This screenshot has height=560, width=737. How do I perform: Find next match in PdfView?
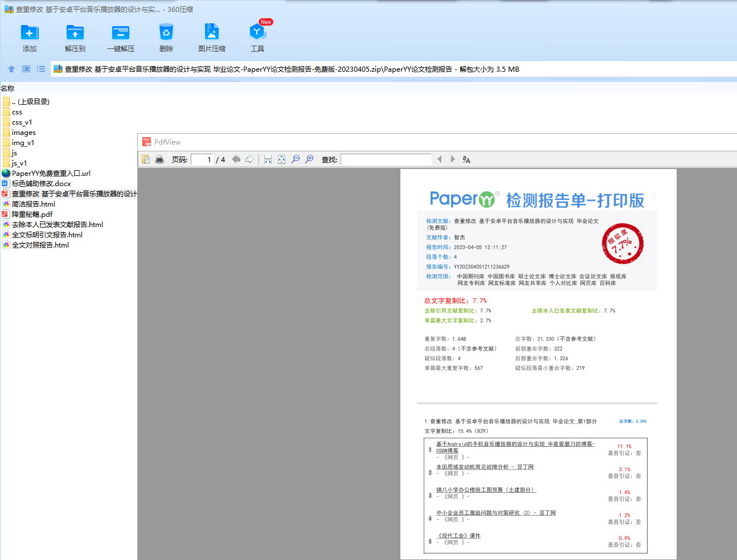pos(453,159)
